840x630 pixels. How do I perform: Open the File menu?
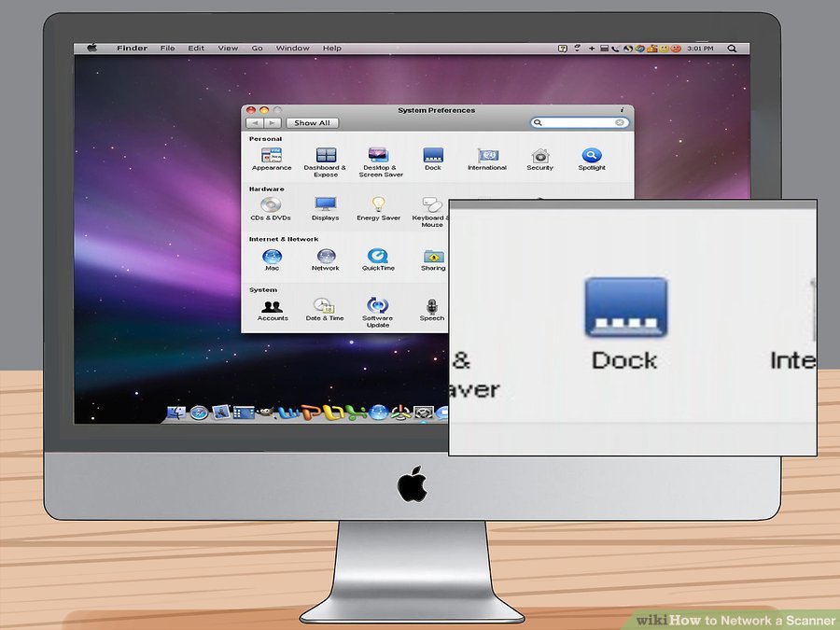[168, 49]
